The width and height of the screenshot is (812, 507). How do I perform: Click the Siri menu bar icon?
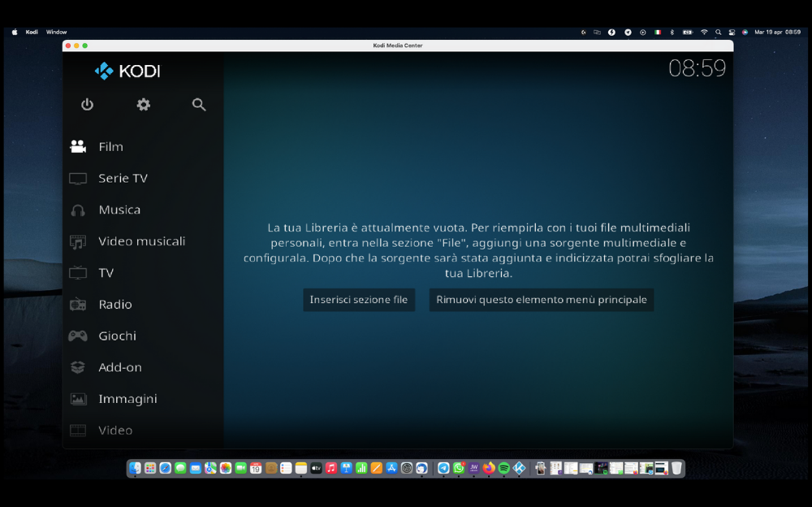pos(745,32)
